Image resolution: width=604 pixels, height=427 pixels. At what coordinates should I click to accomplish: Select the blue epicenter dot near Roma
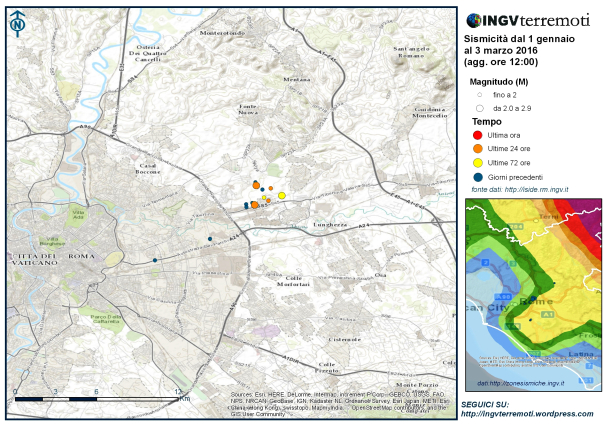155,261
